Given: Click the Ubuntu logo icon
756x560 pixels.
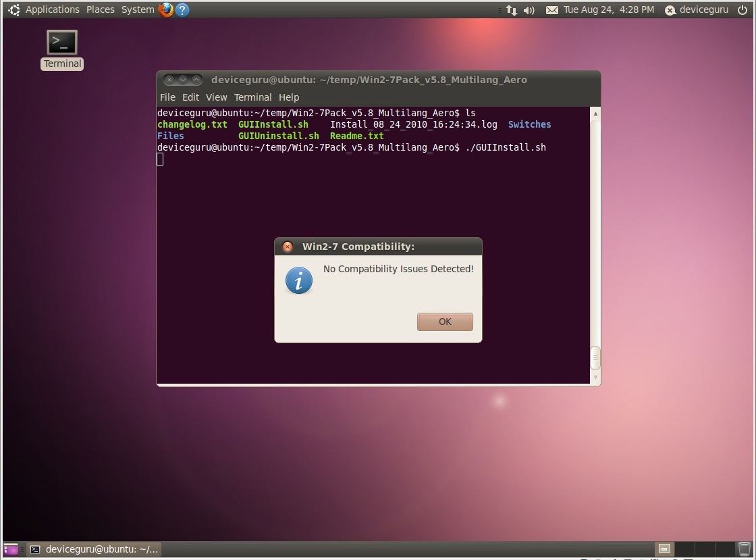Looking at the screenshot, I should click(14, 9).
